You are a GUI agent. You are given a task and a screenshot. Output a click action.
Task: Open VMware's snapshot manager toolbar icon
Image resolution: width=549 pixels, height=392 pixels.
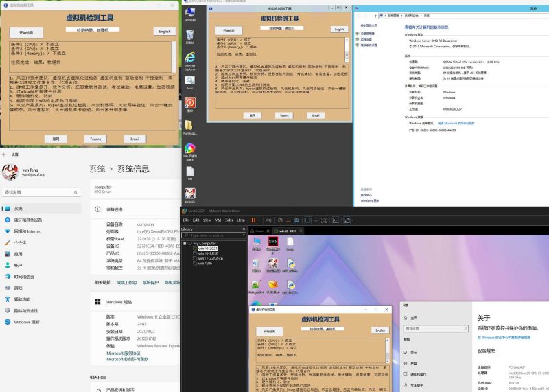pyautogui.click(x=296, y=220)
